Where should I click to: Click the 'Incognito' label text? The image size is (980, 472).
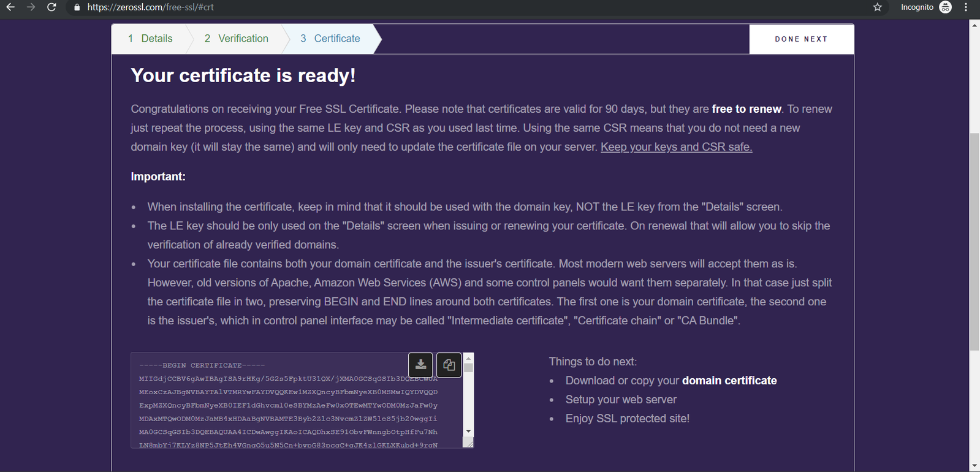917,7
